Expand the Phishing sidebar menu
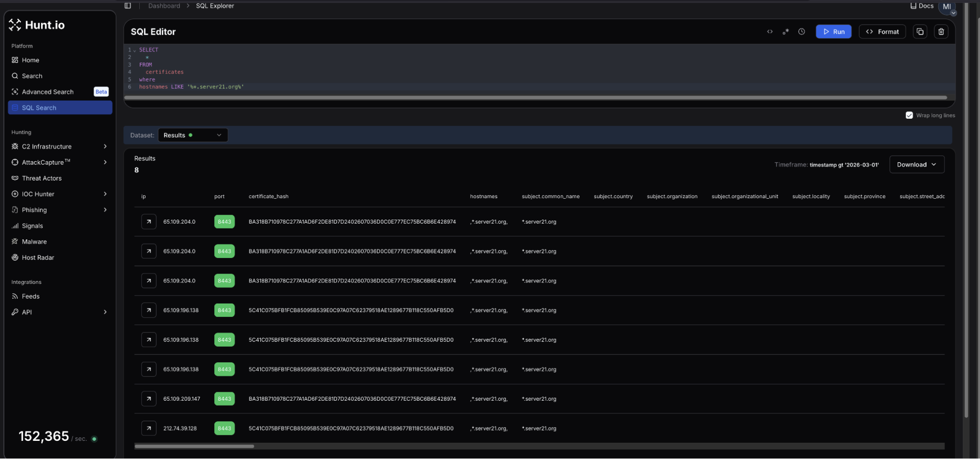980x459 pixels. [x=35, y=209]
